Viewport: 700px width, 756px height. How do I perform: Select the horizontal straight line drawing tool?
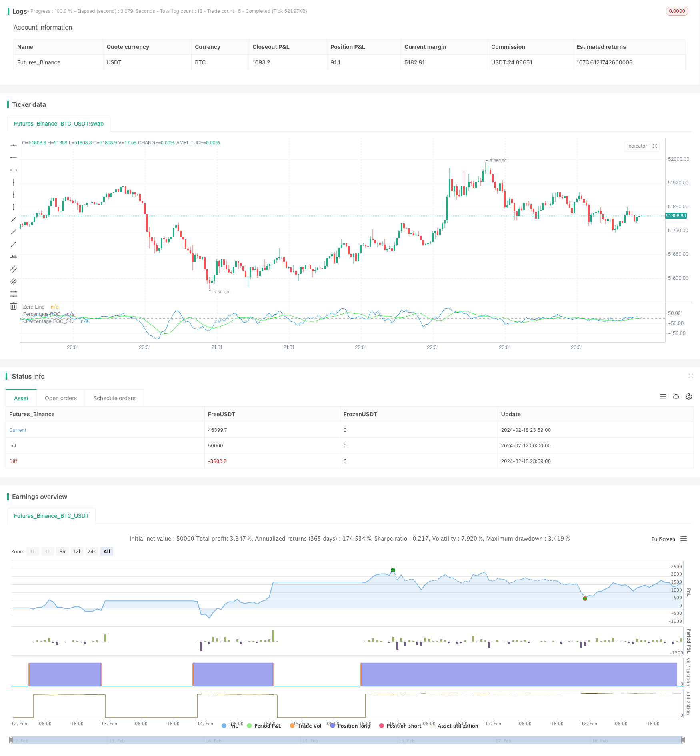coord(14,145)
